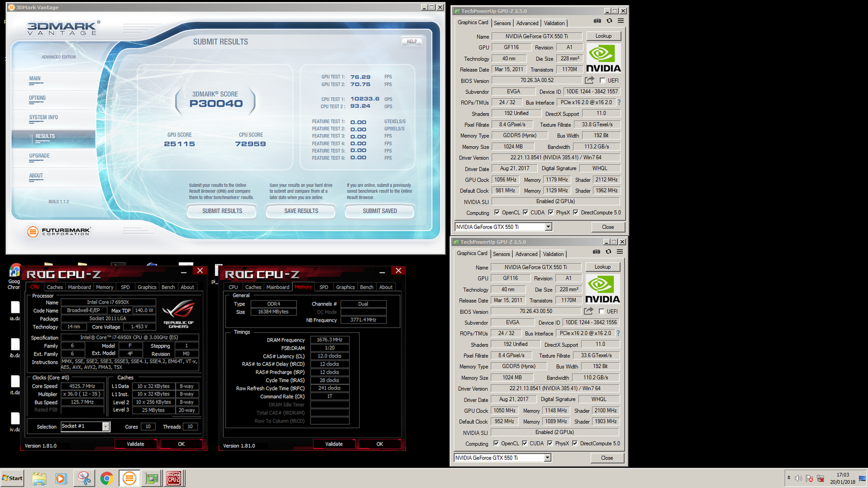868x488 pixels.
Task: Go to System Info in the 3DMark sidebar
Action: tap(43, 117)
